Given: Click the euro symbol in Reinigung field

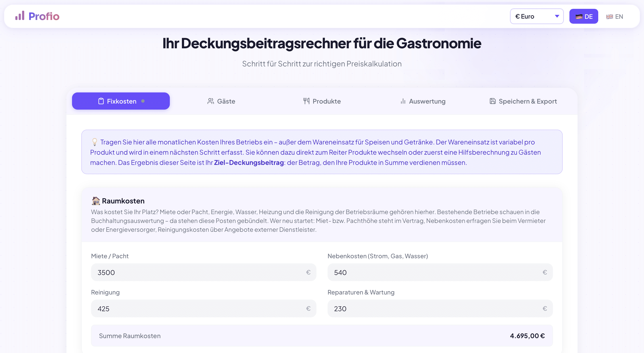Looking at the screenshot, I should click(308, 309).
